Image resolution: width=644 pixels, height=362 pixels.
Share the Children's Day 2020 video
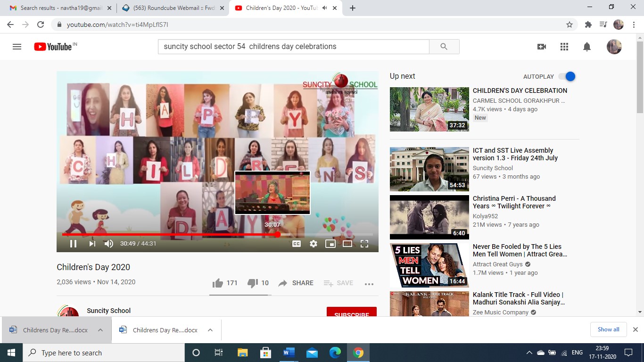coord(296,283)
